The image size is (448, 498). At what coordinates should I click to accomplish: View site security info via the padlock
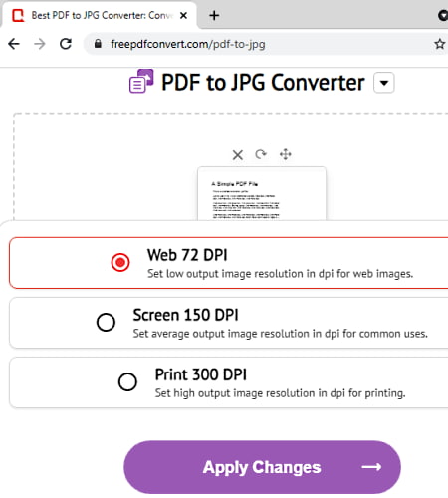[98, 44]
